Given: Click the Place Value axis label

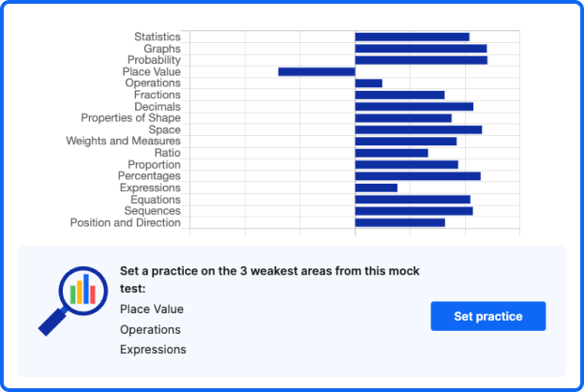Looking at the screenshot, I should coord(151,71).
